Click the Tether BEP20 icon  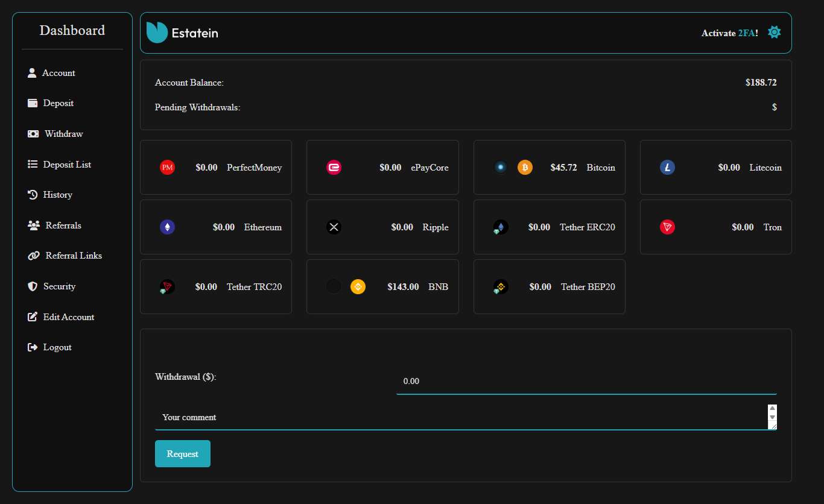(500, 287)
